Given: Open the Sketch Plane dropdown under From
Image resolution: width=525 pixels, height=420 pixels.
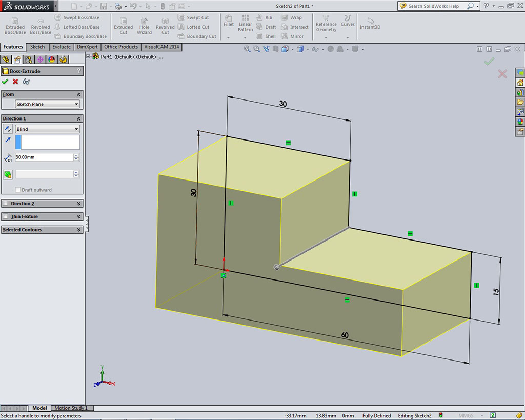Looking at the screenshot, I should [x=48, y=104].
